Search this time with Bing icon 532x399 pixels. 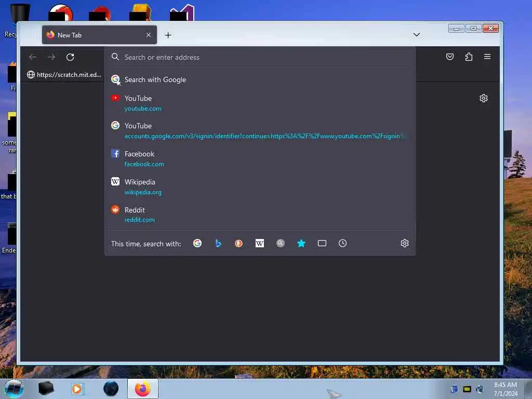click(218, 243)
